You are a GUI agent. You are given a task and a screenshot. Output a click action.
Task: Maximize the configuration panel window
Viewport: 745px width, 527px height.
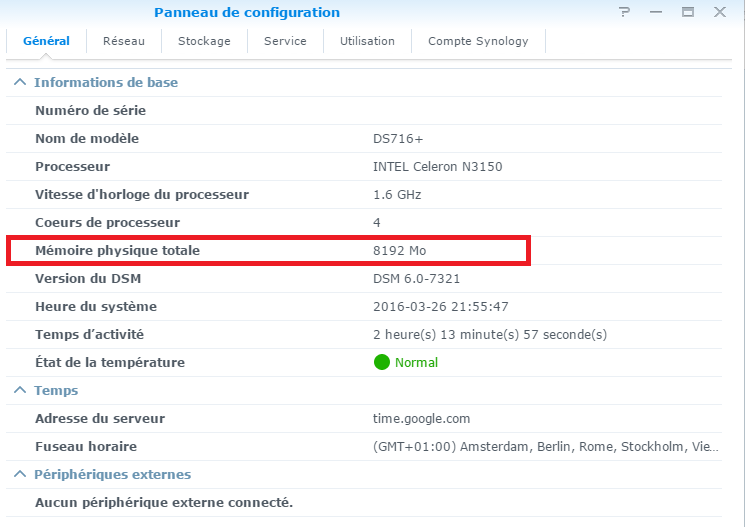point(688,12)
